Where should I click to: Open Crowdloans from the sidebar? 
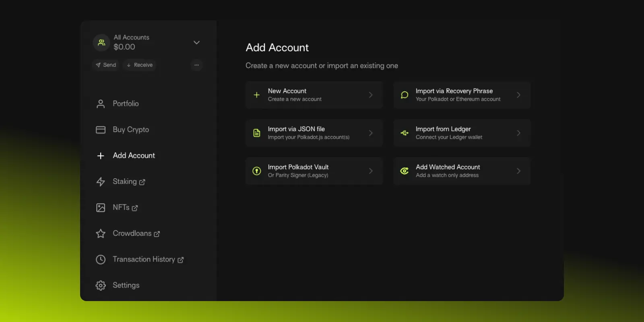(132, 233)
